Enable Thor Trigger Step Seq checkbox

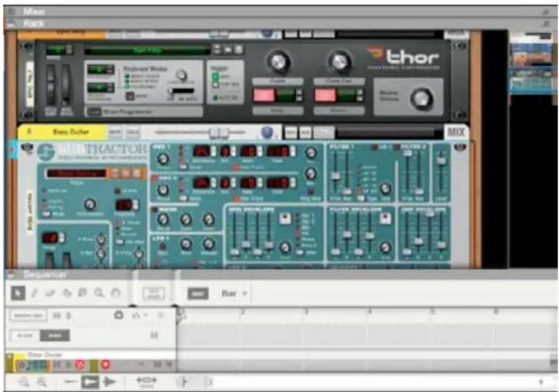[x=215, y=85]
